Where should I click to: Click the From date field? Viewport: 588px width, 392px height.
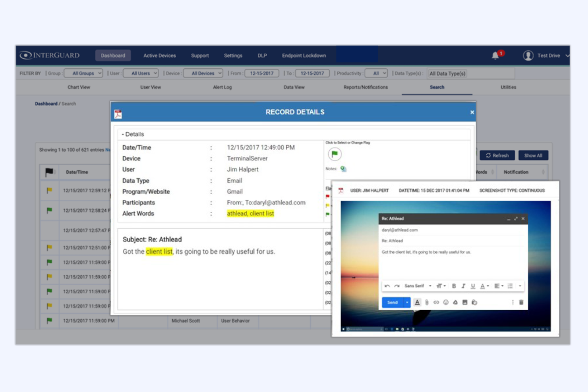(x=261, y=73)
